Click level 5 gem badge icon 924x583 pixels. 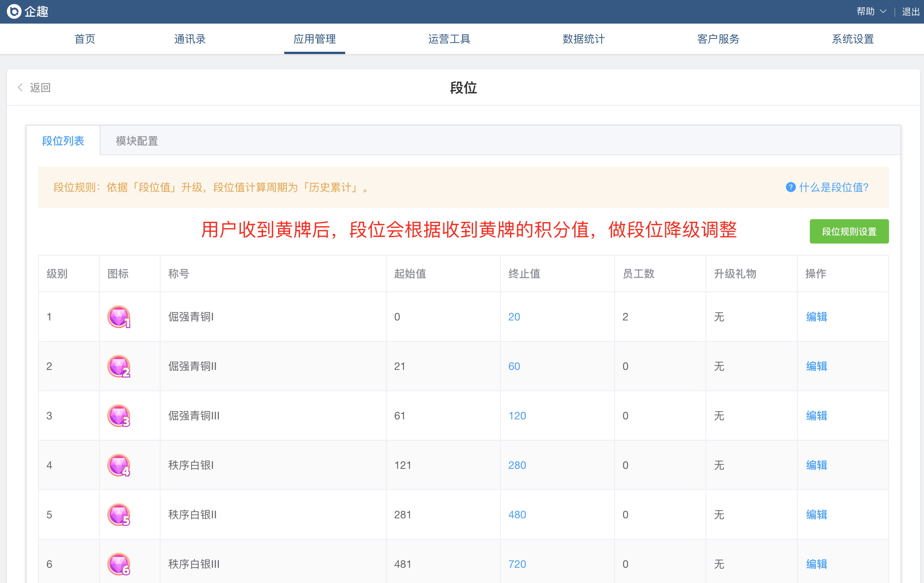(119, 515)
